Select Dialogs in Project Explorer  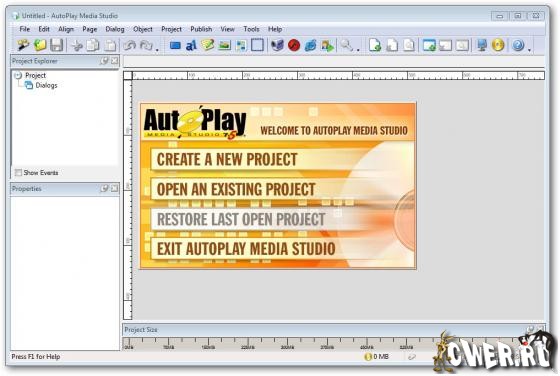pyautogui.click(x=46, y=85)
